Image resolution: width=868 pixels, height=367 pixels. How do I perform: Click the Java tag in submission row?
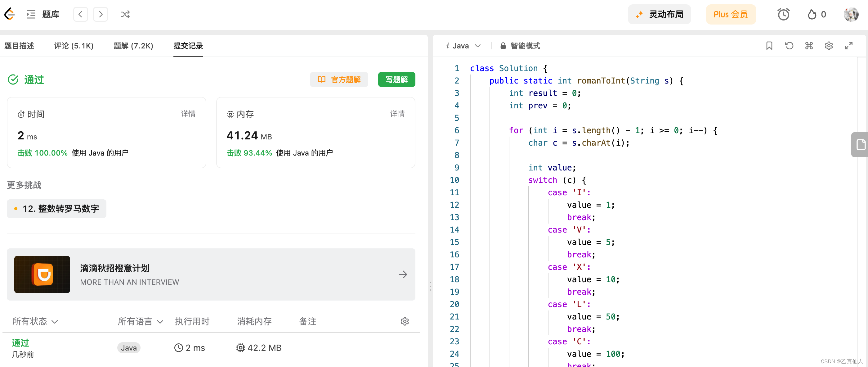[129, 348]
